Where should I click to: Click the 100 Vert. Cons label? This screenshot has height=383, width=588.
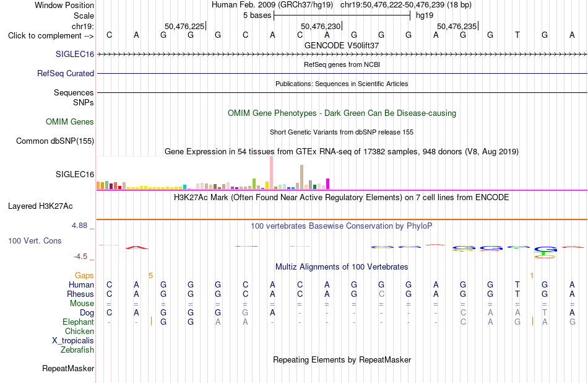tap(35, 240)
